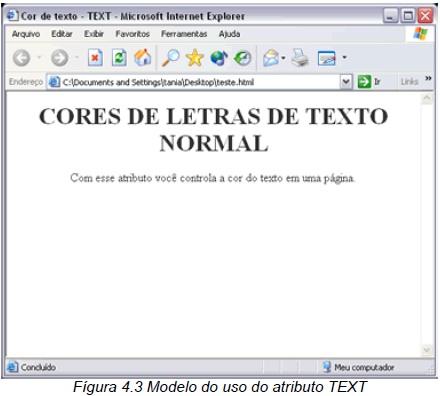Open Media globe icon
The image size is (440, 396).
pos(219,58)
